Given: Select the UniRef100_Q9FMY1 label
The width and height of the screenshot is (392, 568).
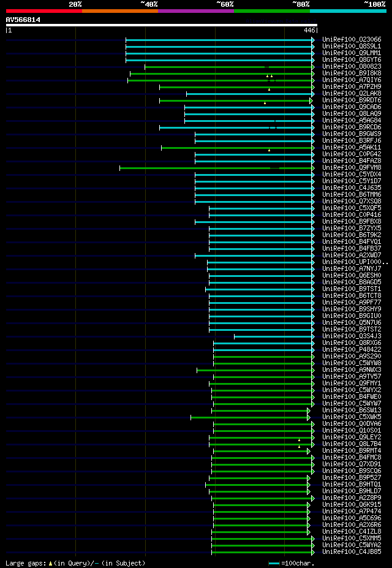Looking at the screenshot, I should [x=352, y=383].
